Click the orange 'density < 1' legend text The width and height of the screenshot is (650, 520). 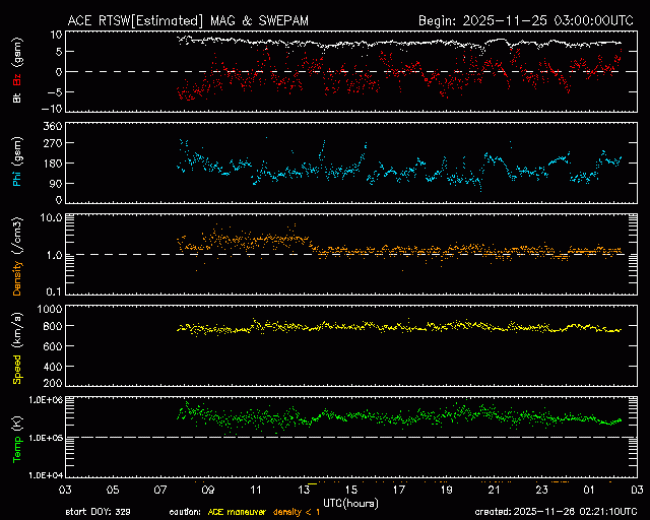click(x=296, y=512)
